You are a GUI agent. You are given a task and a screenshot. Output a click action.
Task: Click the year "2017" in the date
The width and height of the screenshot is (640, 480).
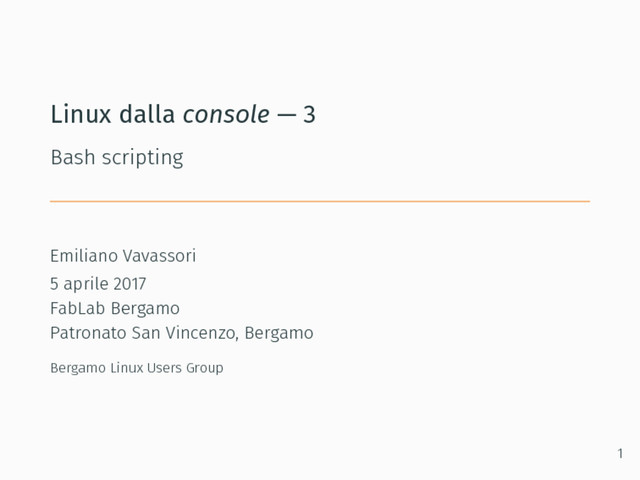(128, 283)
